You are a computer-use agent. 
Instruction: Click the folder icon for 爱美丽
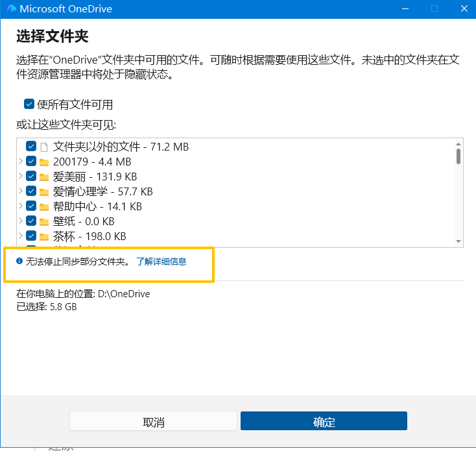click(44, 177)
